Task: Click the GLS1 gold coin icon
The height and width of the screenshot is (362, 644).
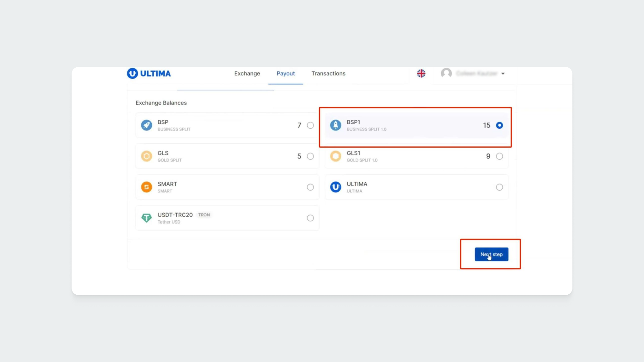Action: click(336, 156)
